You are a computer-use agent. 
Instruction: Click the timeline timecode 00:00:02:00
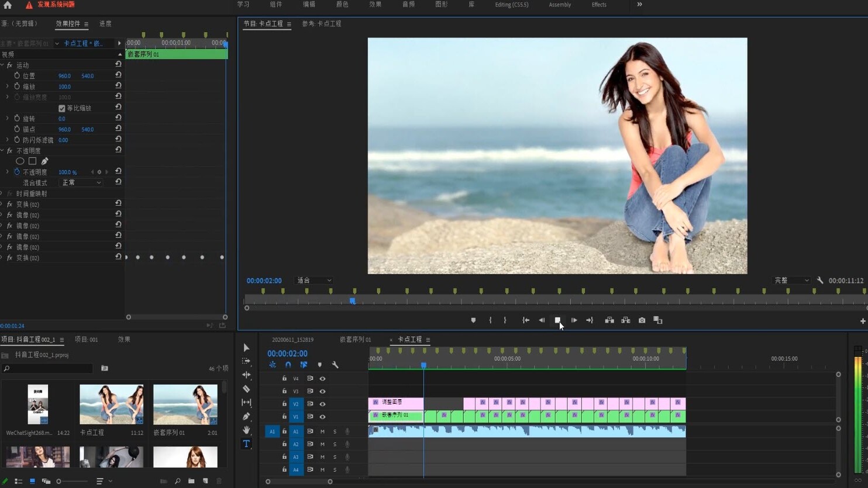click(x=287, y=354)
